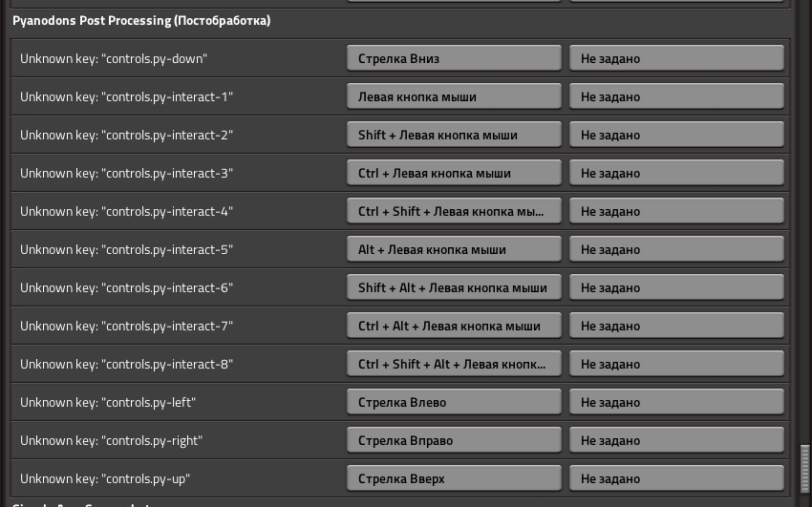Set secondary binding for controls.py-interact-2
Screen dimensions: 812x507
(676, 135)
